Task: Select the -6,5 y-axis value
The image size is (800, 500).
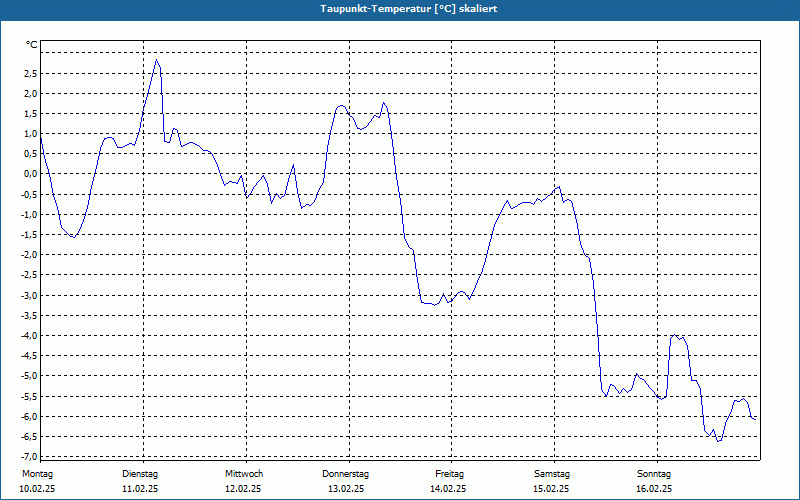Action: click(x=29, y=436)
